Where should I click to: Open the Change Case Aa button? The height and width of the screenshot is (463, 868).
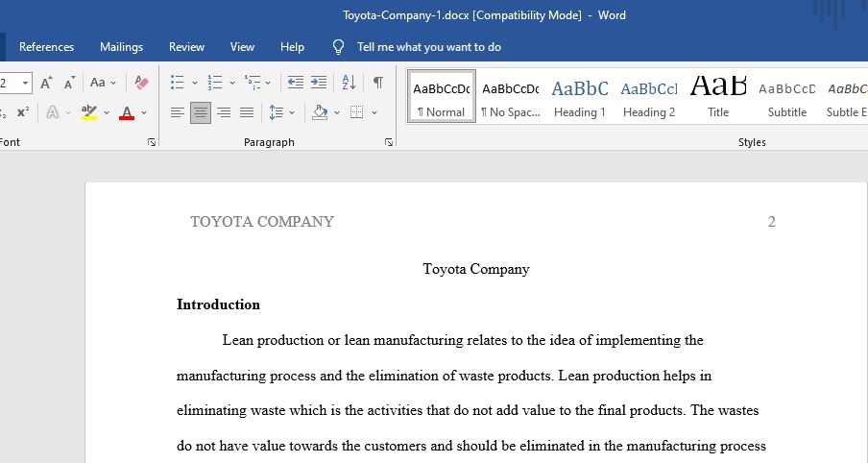tap(97, 83)
